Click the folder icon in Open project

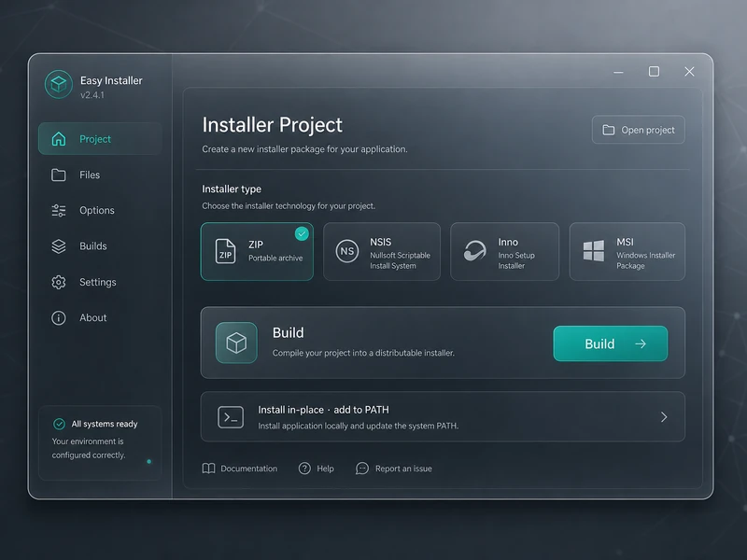coord(609,130)
